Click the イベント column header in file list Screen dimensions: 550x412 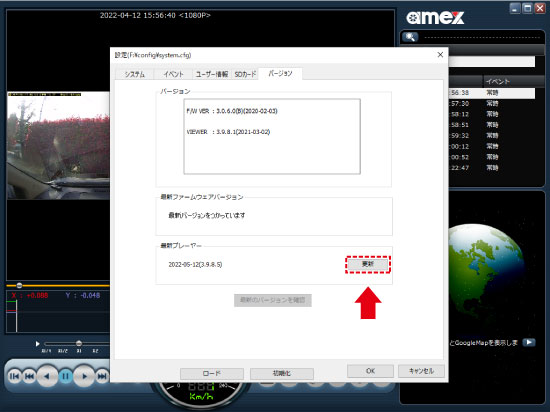point(514,81)
